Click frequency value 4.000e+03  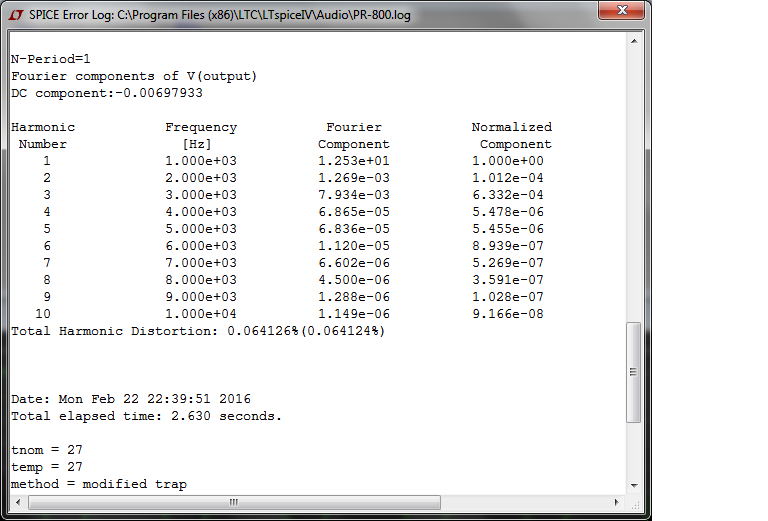pos(201,212)
